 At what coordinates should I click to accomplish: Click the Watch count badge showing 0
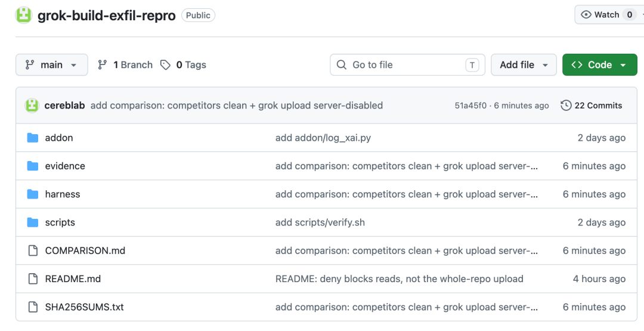pos(629,15)
